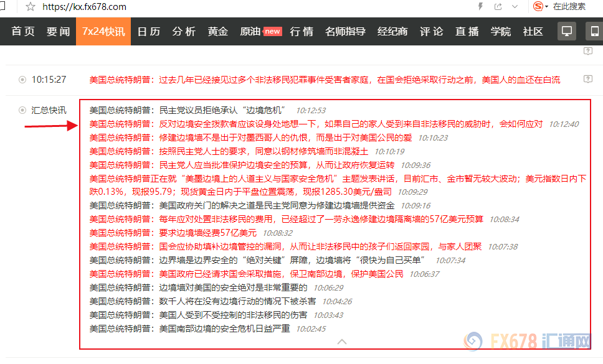The image size is (603, 364).
Task: Open the 行情 navigation item
Action: (301, 32)
